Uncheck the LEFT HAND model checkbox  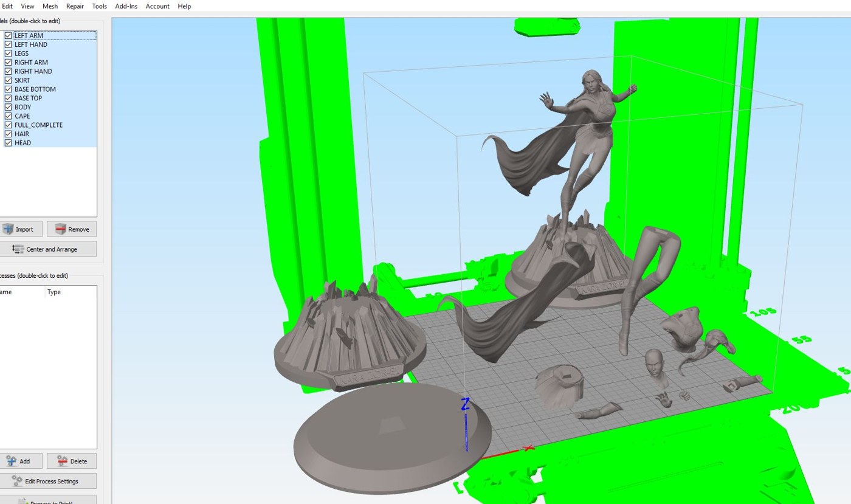click(x=8, y=44)
